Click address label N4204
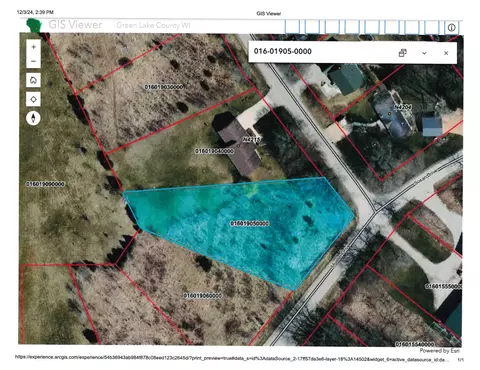480x370 pixels. 403,107
